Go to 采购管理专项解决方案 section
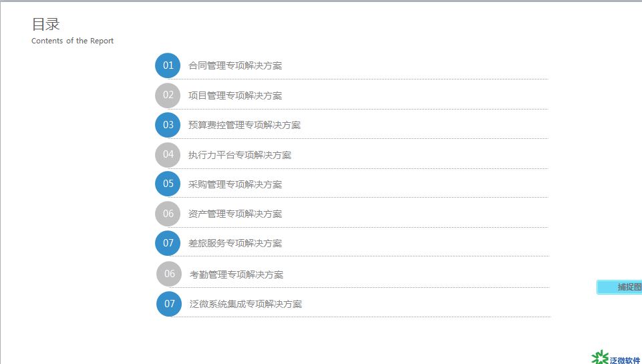 (x=235, y=184)
